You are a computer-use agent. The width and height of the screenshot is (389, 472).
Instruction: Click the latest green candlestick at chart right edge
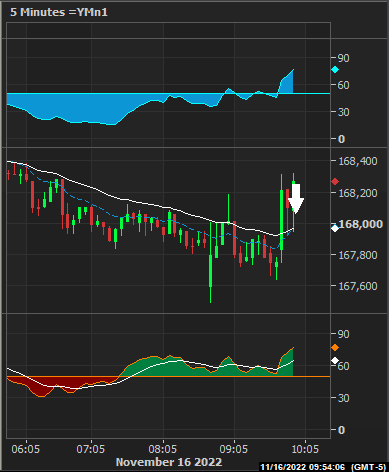coord(293,202)
